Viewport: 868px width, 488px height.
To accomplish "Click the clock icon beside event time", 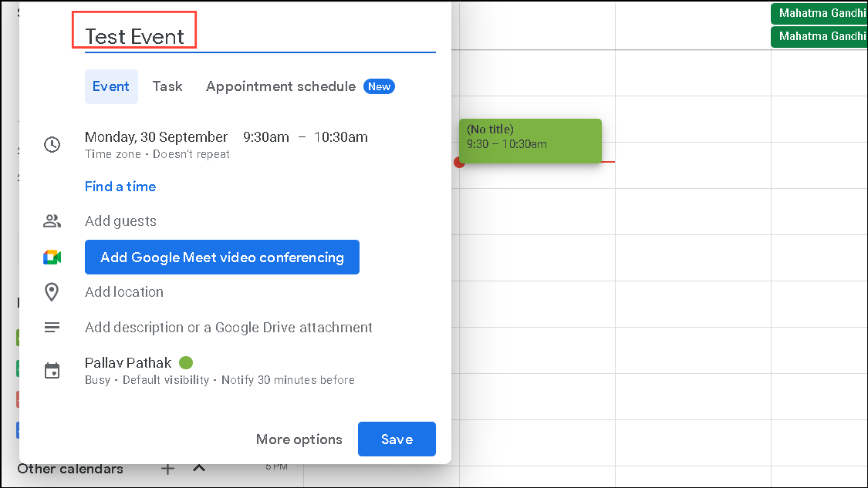I will tap(52, 143).
